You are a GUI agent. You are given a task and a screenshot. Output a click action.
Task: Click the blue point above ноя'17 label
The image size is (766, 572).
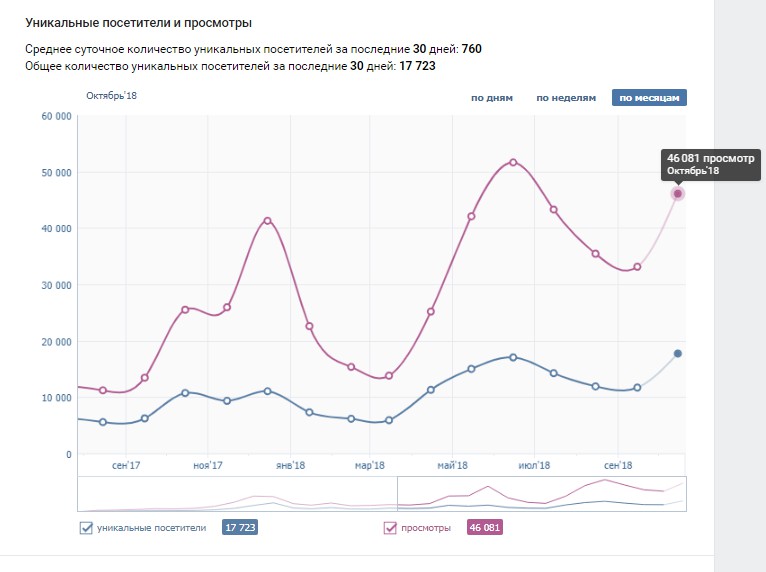point(227,401)
